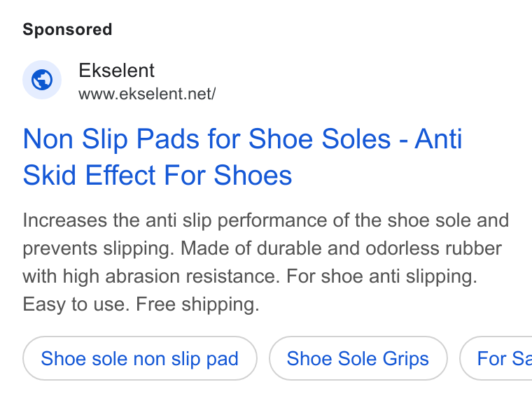Image resolution: width=532 pixels, height=403 pixels.
Task: Click 'Skid Effect For Shoes' headline line
Action: click(x=157, y=175)
